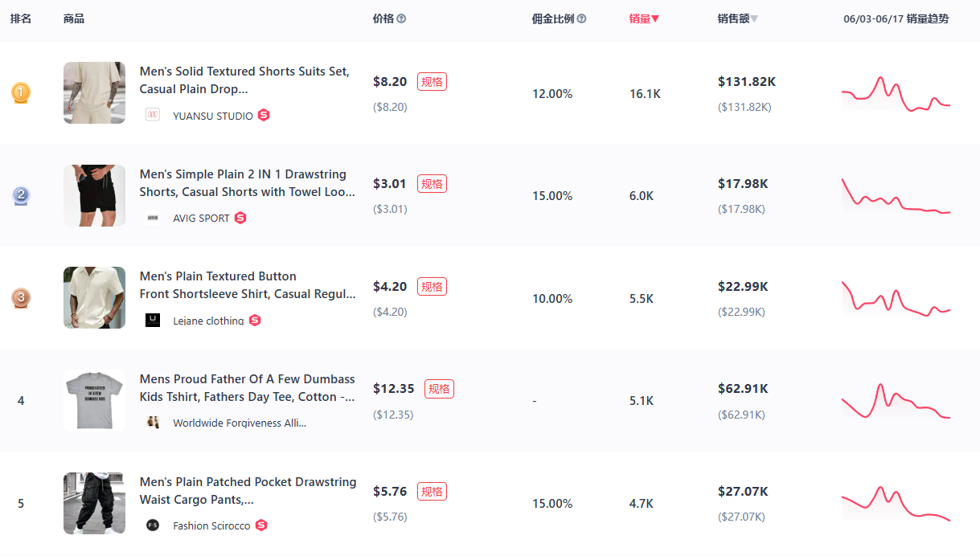
Task: Open spec tag for $5.76 cargo pants
Action: coord(432,491)
